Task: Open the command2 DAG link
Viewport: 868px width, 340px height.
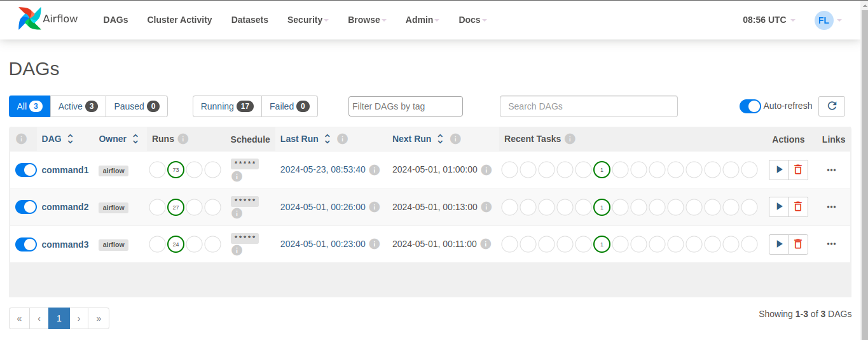Action: [65, 207]
